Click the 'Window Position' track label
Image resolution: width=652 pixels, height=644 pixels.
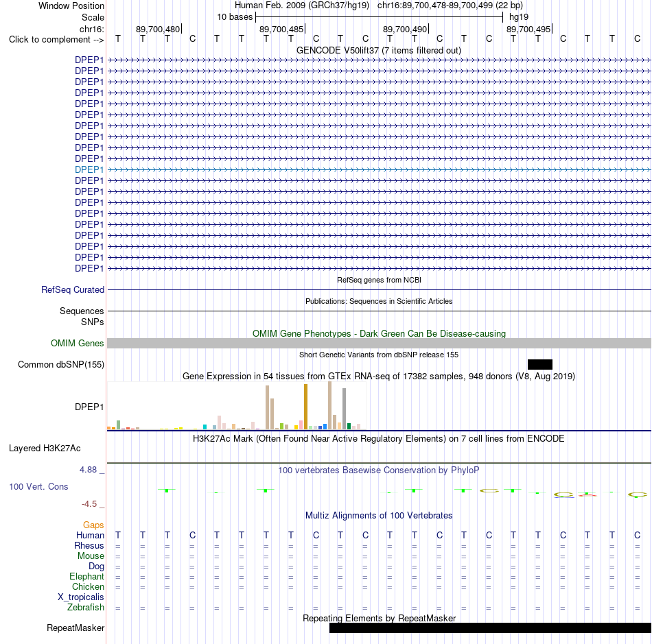tap(71, 5)
